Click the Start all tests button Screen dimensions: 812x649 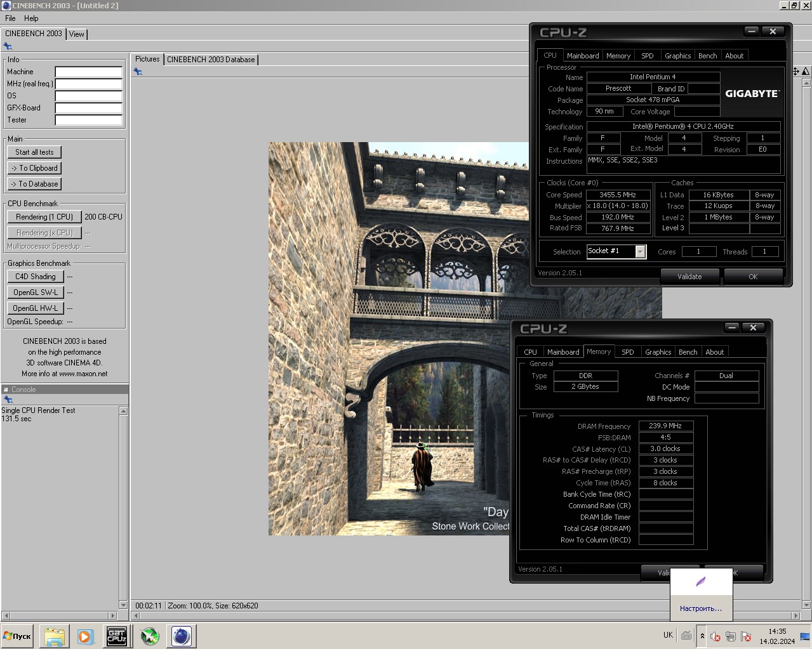click(34, 152)
